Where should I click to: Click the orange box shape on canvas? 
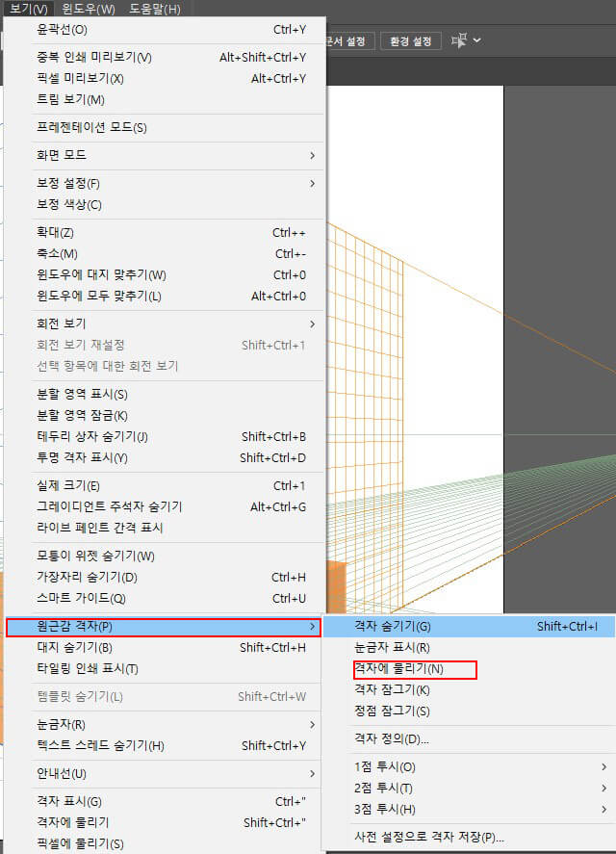336,587
